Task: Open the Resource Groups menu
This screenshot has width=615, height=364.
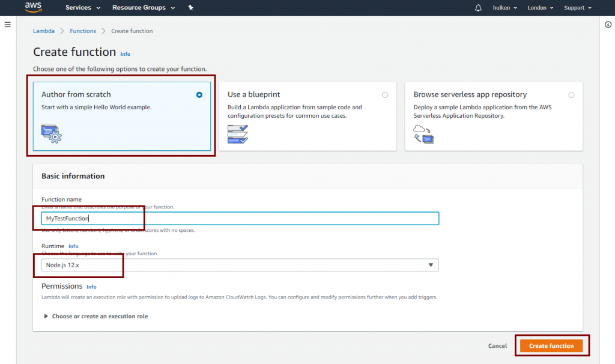Action: click(144, 8)
